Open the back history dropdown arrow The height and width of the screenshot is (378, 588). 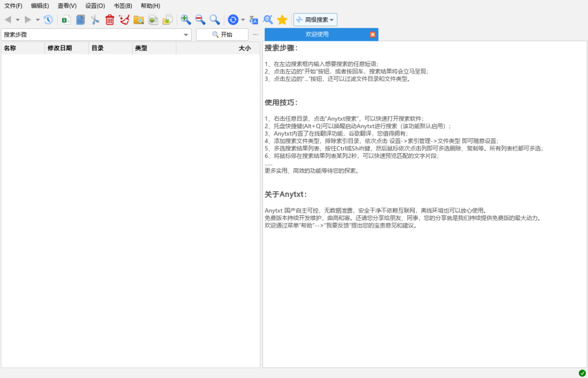pos(17,20)
